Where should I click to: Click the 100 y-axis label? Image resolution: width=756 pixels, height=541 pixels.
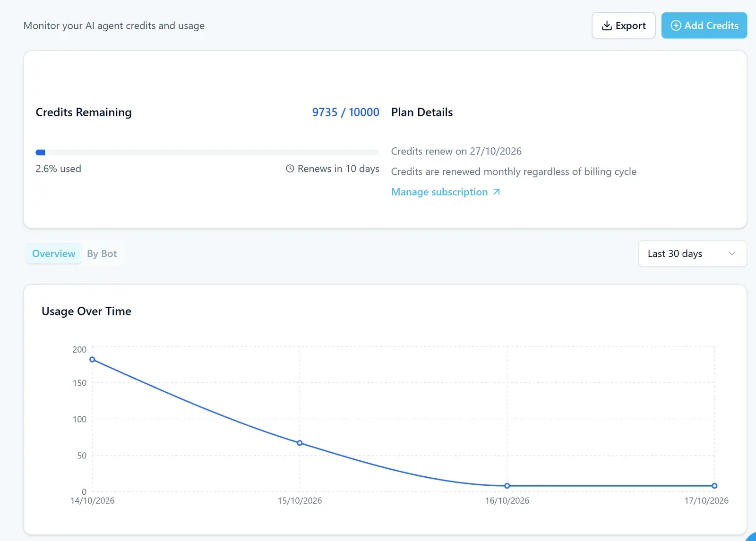[x=79, y=419]
